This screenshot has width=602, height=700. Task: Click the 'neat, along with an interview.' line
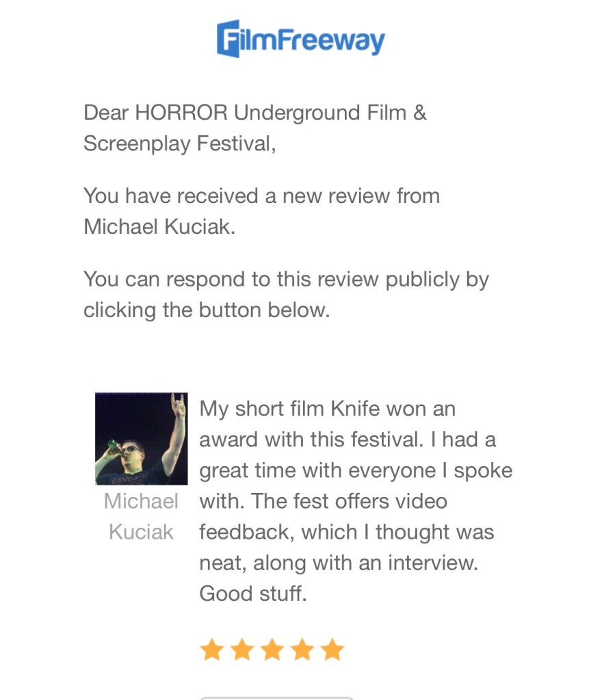click(x=337, y=563)
